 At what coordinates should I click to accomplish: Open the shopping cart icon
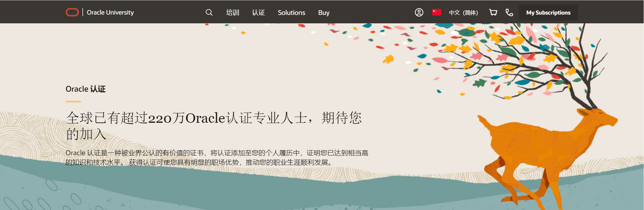pyautogui.click(x=493, y=13)
